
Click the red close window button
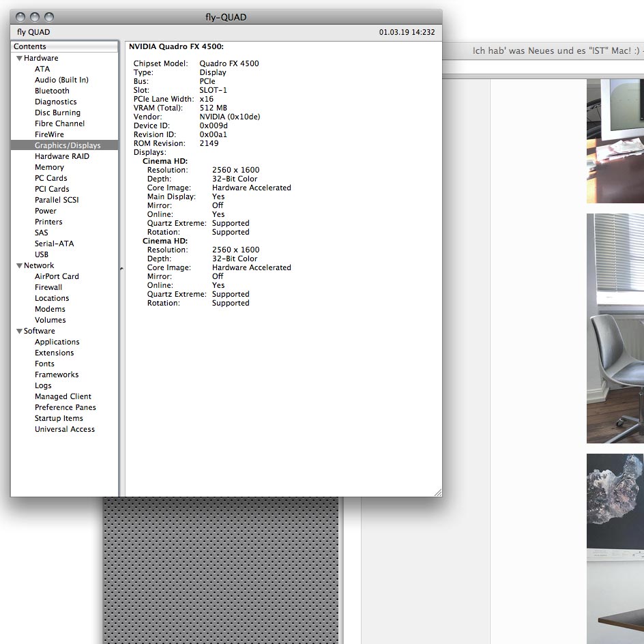coord(20,17)
